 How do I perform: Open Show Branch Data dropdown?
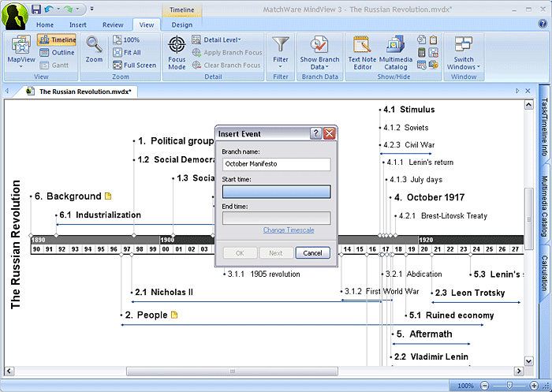319,52
